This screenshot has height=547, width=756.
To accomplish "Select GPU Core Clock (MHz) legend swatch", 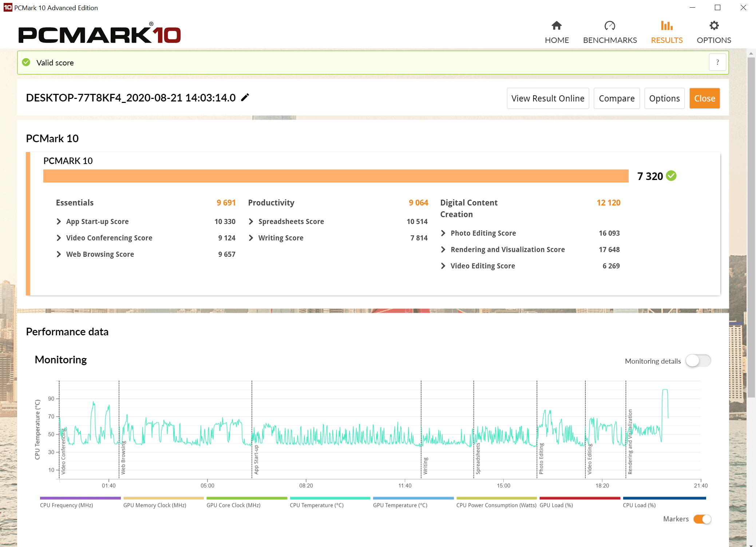I will pos(247,498).
